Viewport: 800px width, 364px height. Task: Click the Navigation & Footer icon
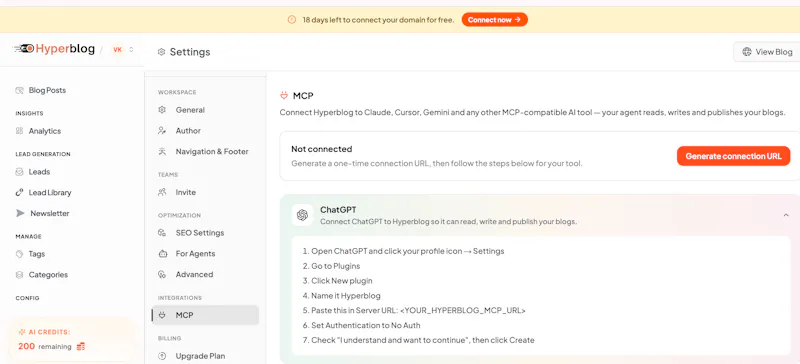pyautogui.click(x=162, y=151)
